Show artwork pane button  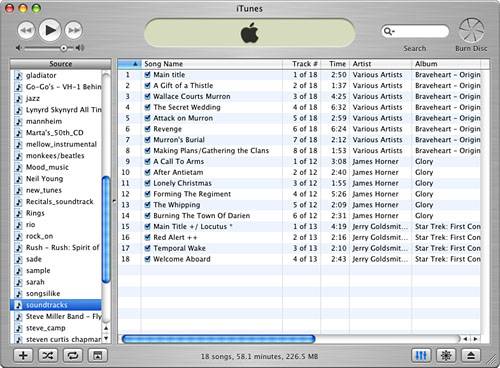97,355
